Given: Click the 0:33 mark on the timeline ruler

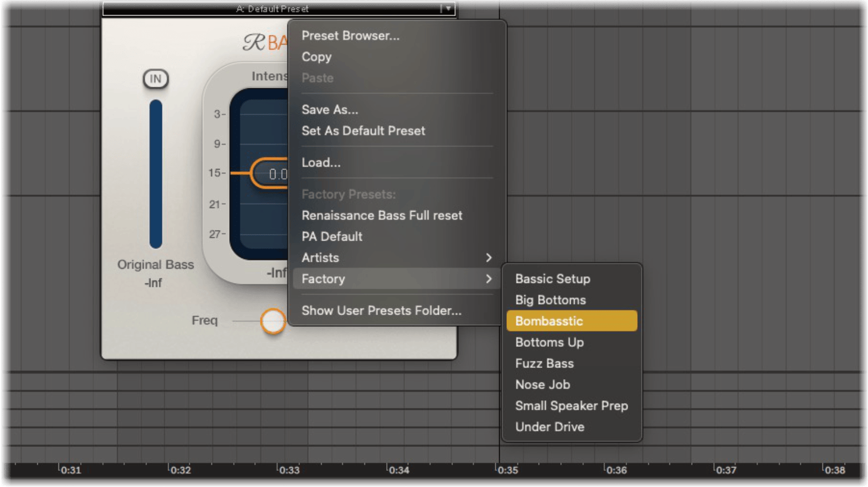Looking at the screenshot, I should coord(289,470).
